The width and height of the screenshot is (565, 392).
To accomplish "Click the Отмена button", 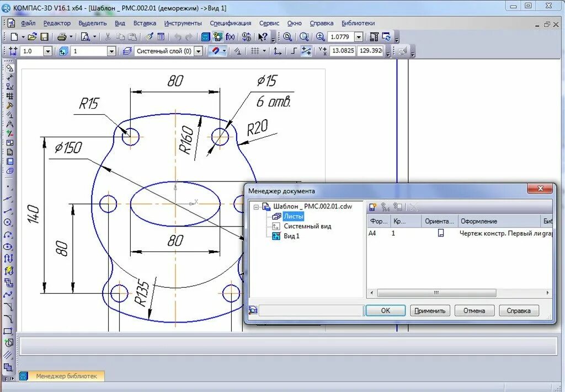I will tap(474, 310).
